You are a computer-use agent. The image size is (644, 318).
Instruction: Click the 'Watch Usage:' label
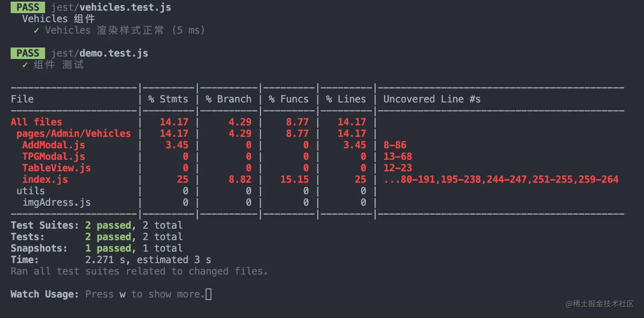coord(45,294)
